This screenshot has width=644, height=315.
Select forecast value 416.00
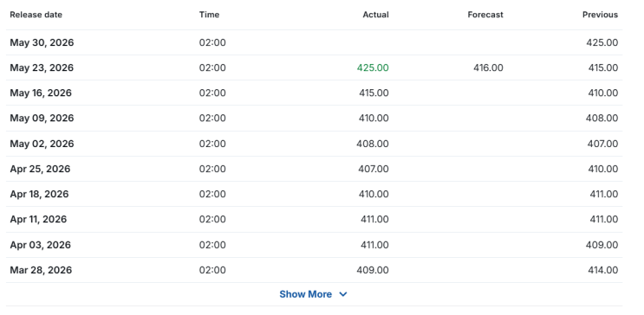pos(488,67)
